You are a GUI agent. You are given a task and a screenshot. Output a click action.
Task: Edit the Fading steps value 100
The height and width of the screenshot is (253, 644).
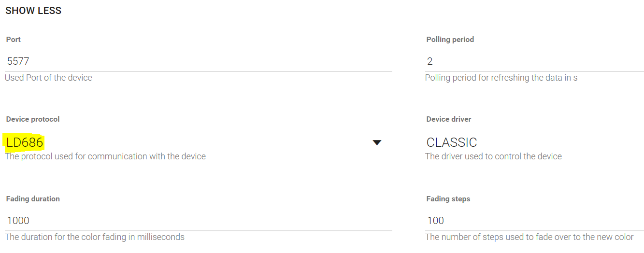click(534, 221)
